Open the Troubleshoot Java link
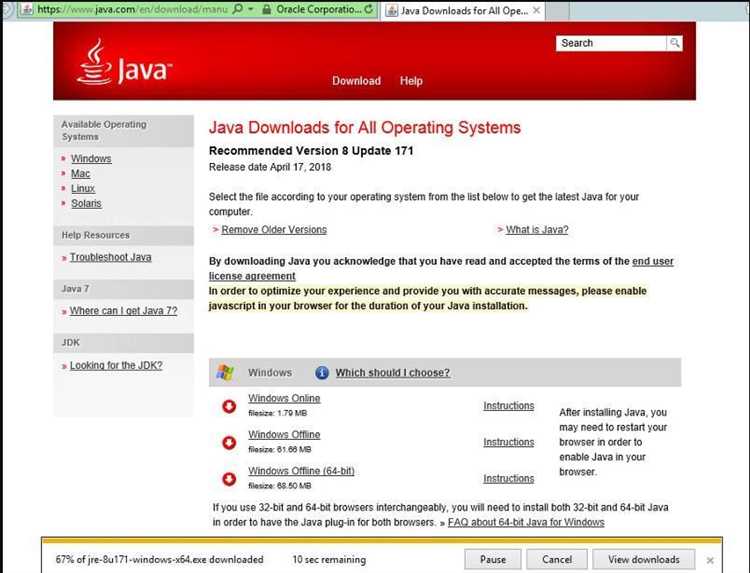750x573 pixels. [x=110, y=257]
